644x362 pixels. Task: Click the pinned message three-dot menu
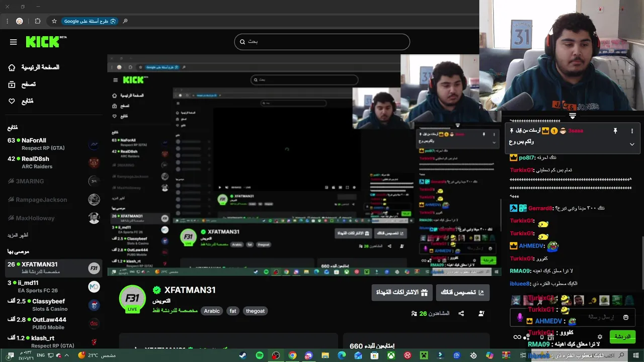point(632,131)
